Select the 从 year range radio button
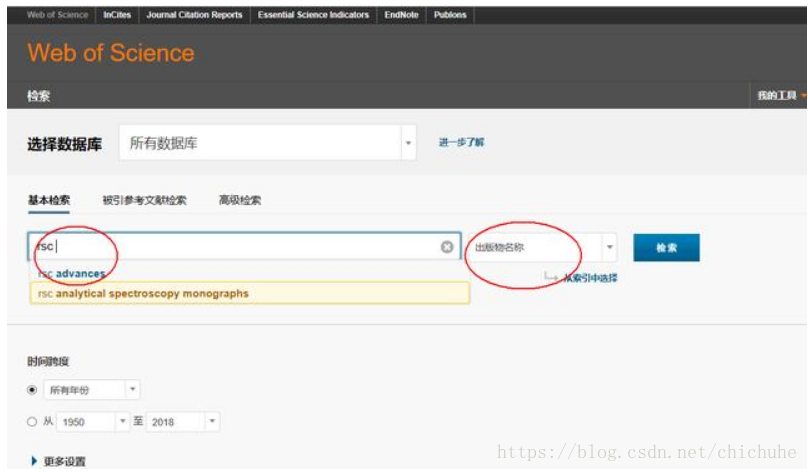Viewport: 808px width, 472px height. click(x=32, y=422)
